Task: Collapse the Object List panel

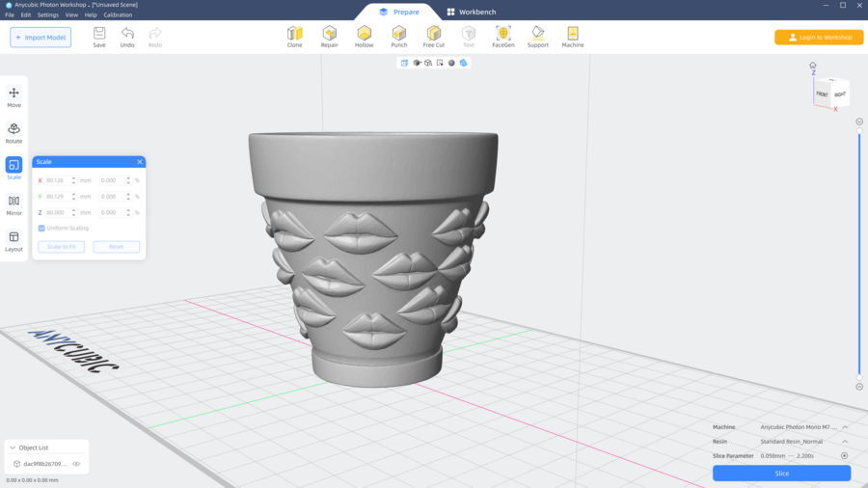Action: 12,447
